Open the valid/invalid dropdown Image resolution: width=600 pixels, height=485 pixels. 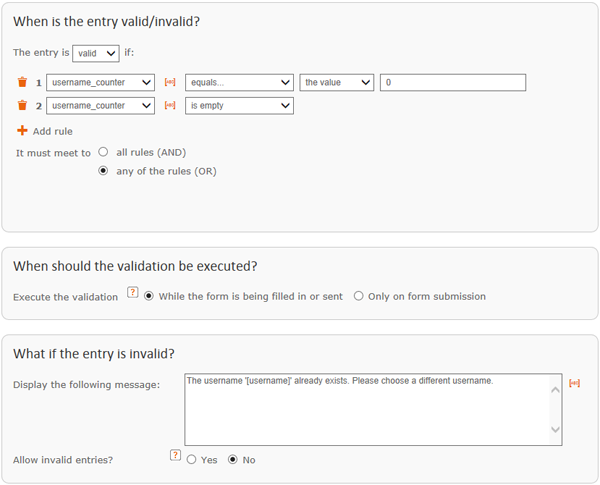pyautogui.click(x=96, y=53)
